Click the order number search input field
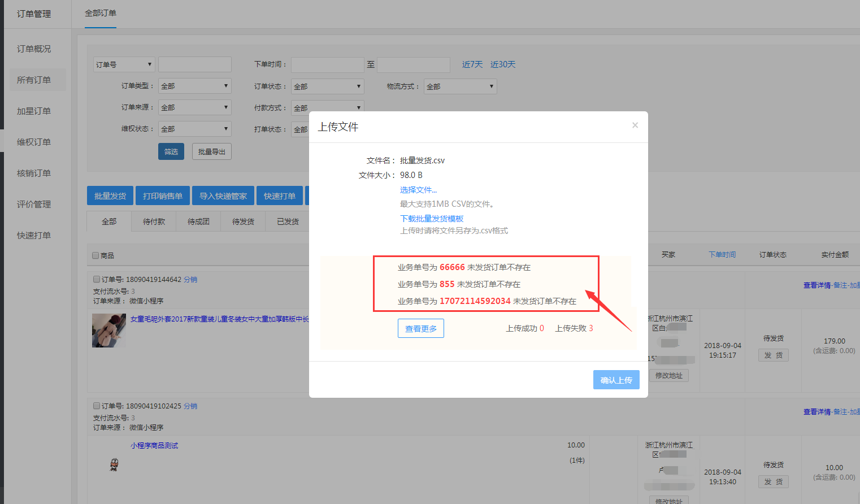 click(x=194, y=64)
